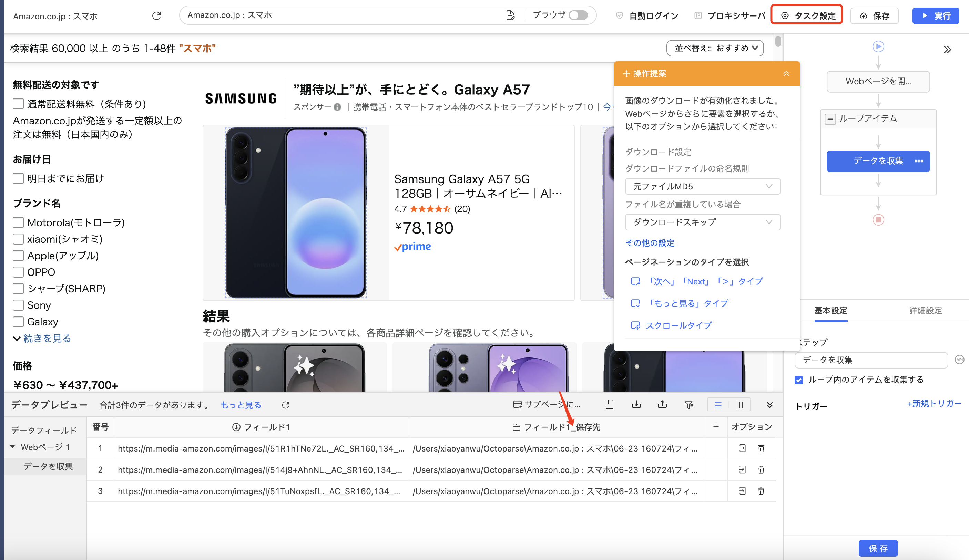Open プロキシサーバ setting

(x=730, y=16)
